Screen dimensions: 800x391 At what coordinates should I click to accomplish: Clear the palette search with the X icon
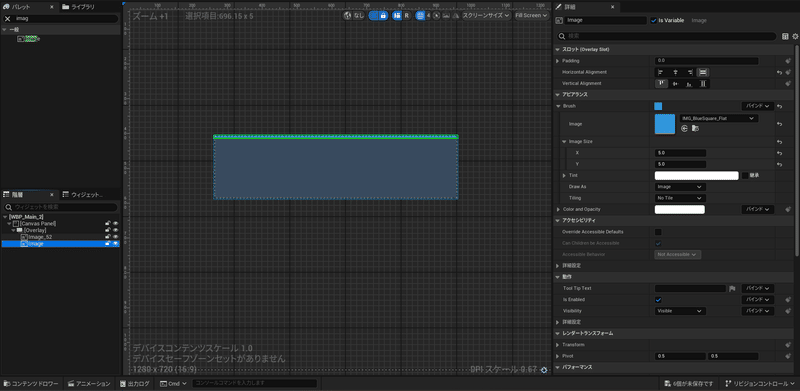pyautogui.click(x=7, y=18)
